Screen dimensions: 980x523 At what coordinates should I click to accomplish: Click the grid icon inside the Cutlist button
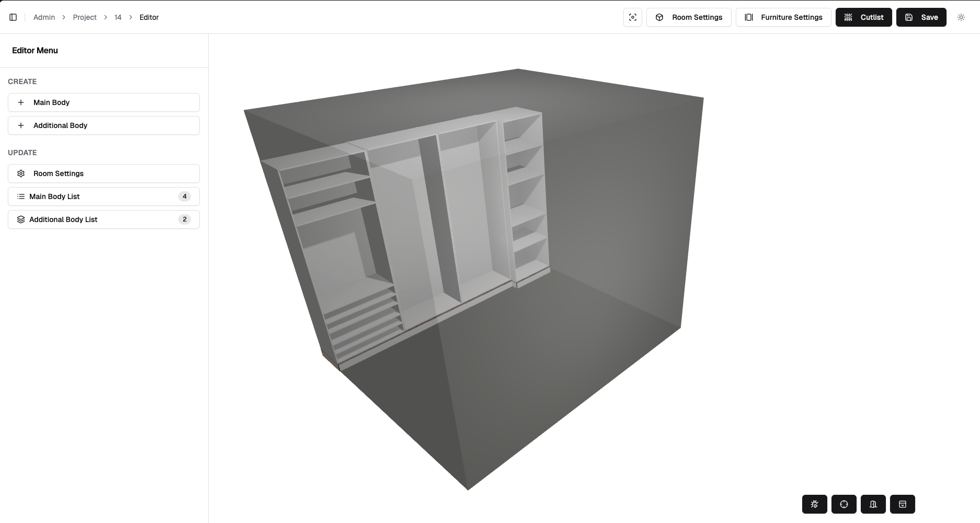pos(848,17)
